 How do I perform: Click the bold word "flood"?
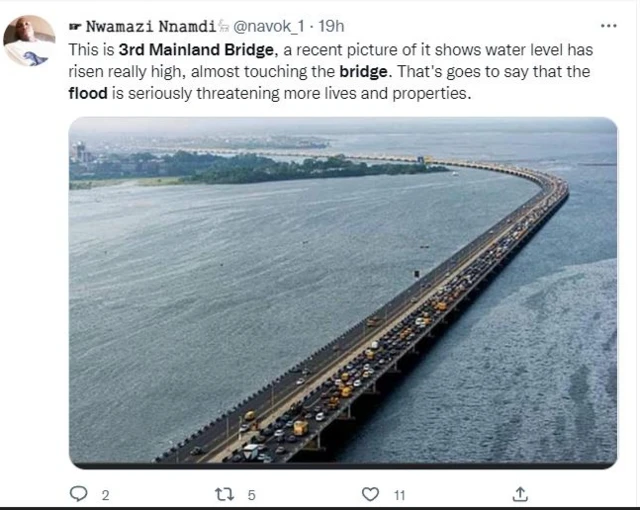[x=90, y=94]
